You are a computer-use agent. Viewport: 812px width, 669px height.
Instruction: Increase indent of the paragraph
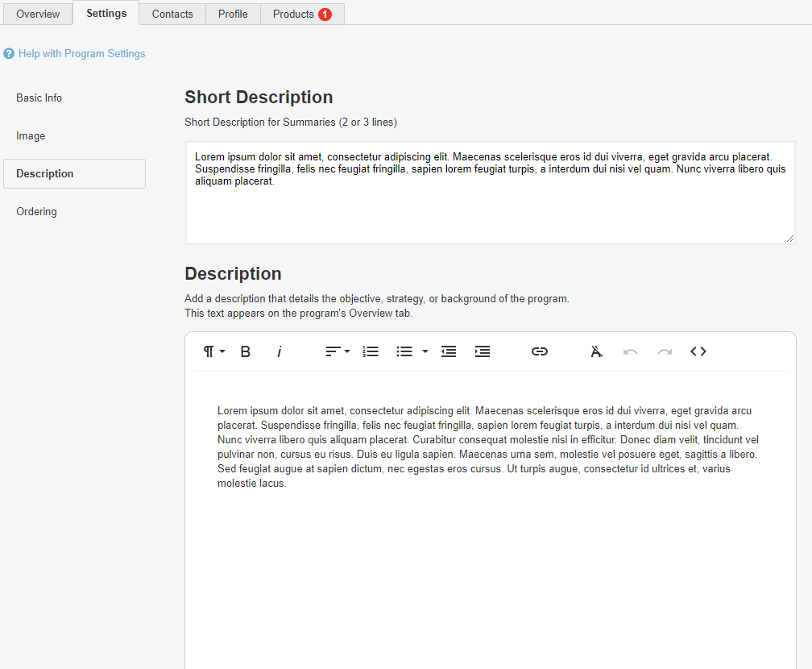(483, 351)
